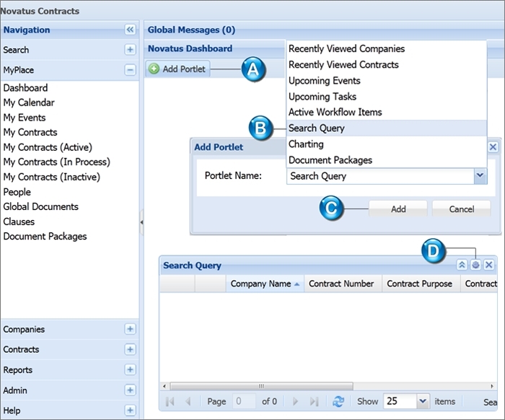Viewport: 505px width, 420px height.
Task: Pick Active Workflow Items option
Action: [x=387, y=112]
